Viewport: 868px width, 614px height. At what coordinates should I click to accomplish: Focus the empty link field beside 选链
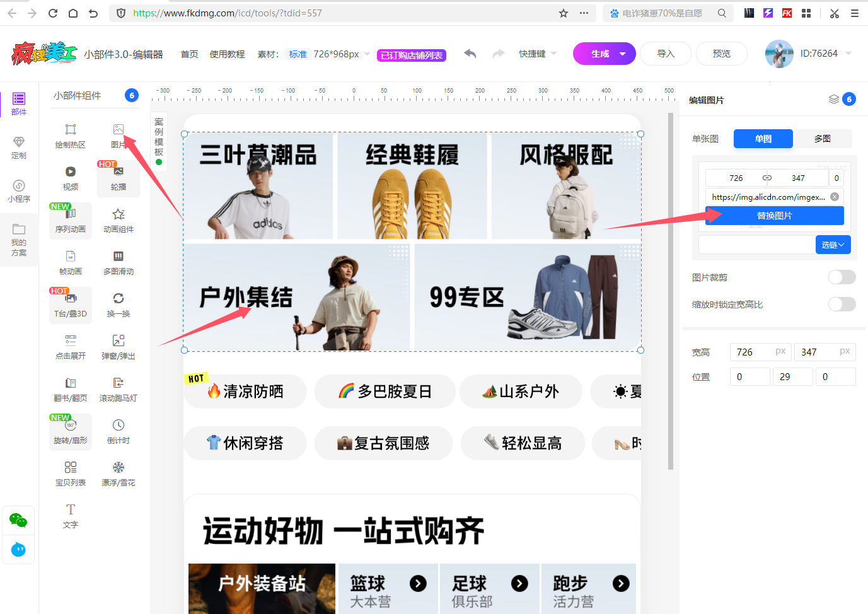click(x=757, y=245)
